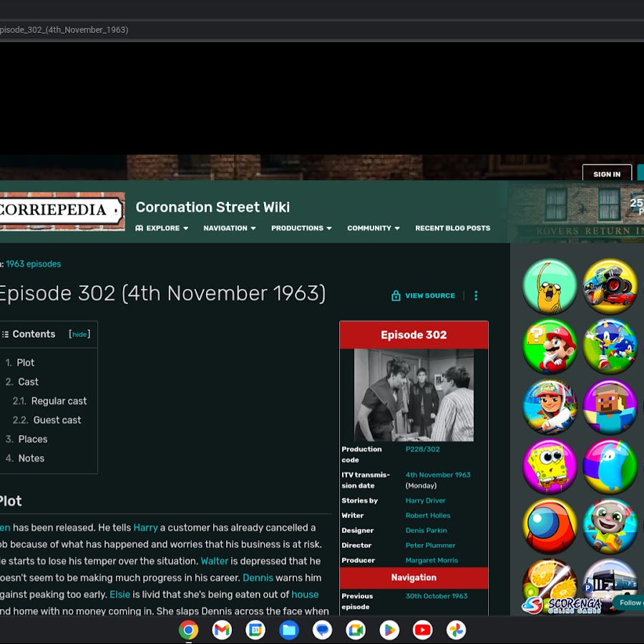The image size is (644, 644).
Task: Enlarge the Episode 302 infobox image
Action: point(414,395)
